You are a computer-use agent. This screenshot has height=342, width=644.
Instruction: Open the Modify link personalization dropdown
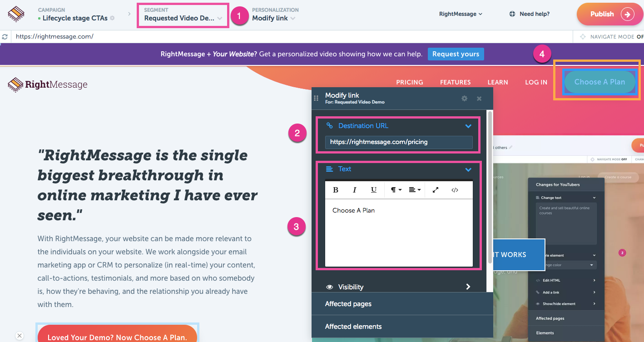(274, 18)
